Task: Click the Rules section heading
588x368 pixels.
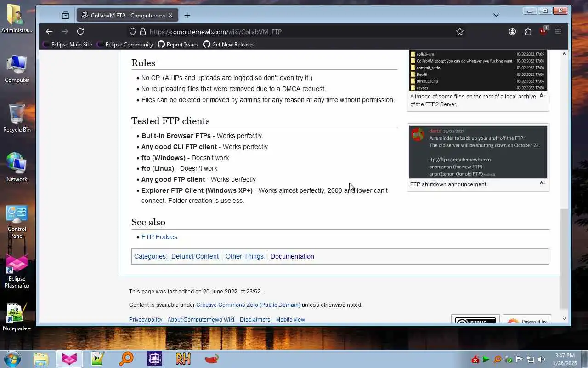Action: 143,63
